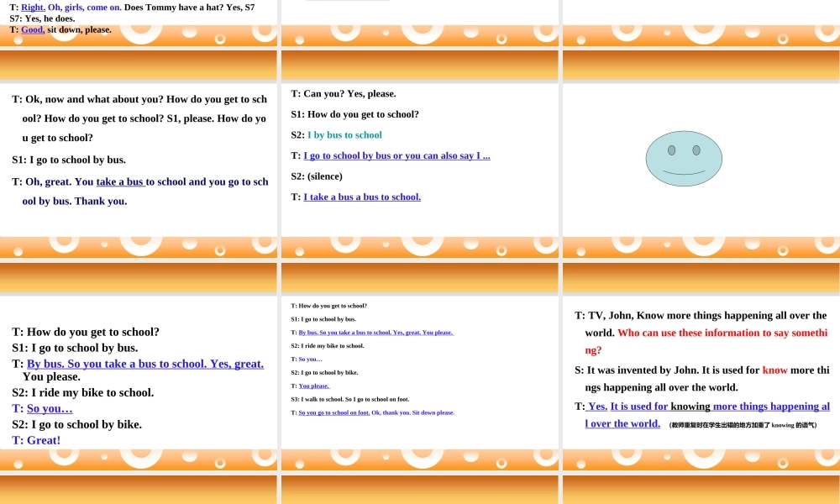The width and height of the screenshot is (840, 504).
Task: Click the blue text "Oh, girls, come on."
Action: [85, 8]
